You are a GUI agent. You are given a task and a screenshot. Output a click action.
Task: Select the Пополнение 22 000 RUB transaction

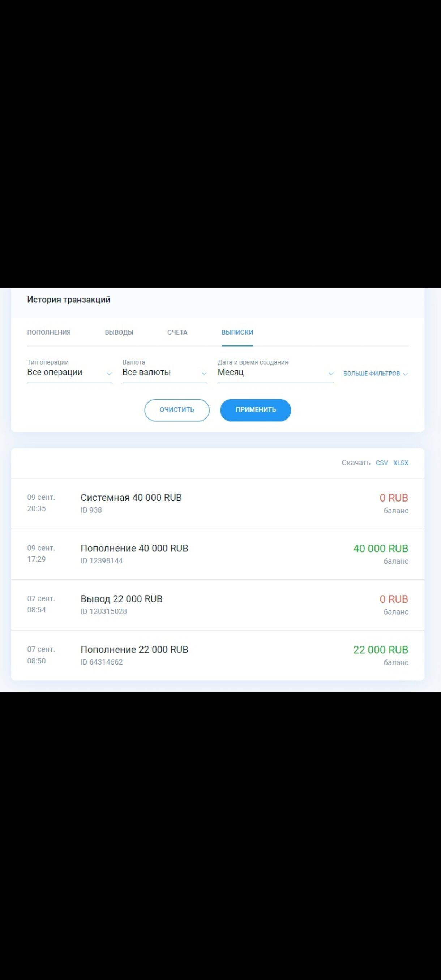click(x=134, y=649)
